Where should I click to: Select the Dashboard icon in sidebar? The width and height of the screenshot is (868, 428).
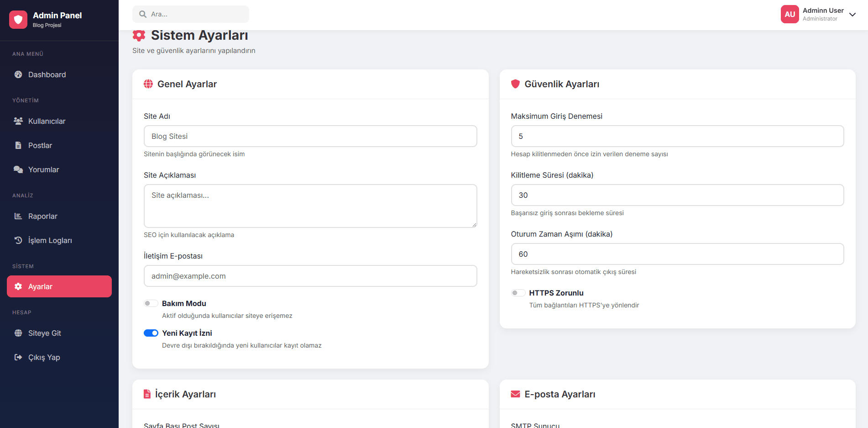tap(18, 74)
